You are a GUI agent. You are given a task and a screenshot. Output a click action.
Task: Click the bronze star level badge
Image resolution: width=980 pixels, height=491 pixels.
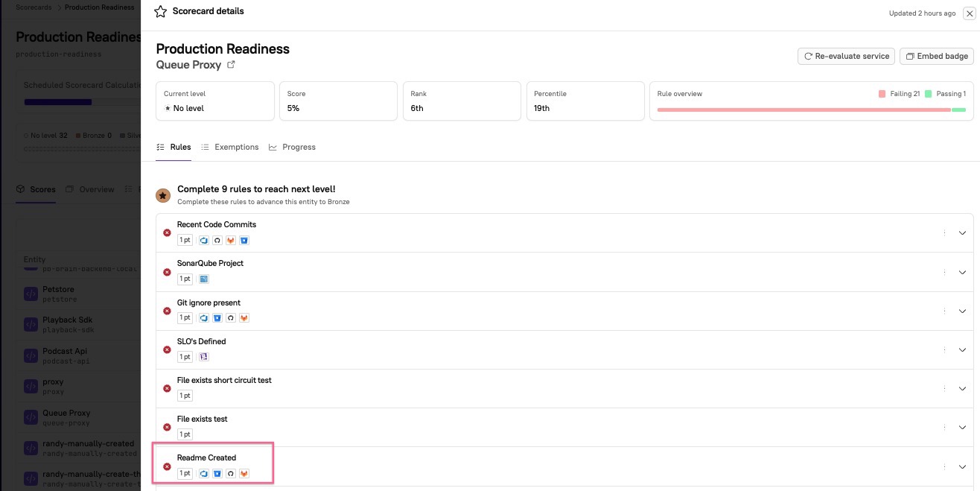tap(162, 195)
